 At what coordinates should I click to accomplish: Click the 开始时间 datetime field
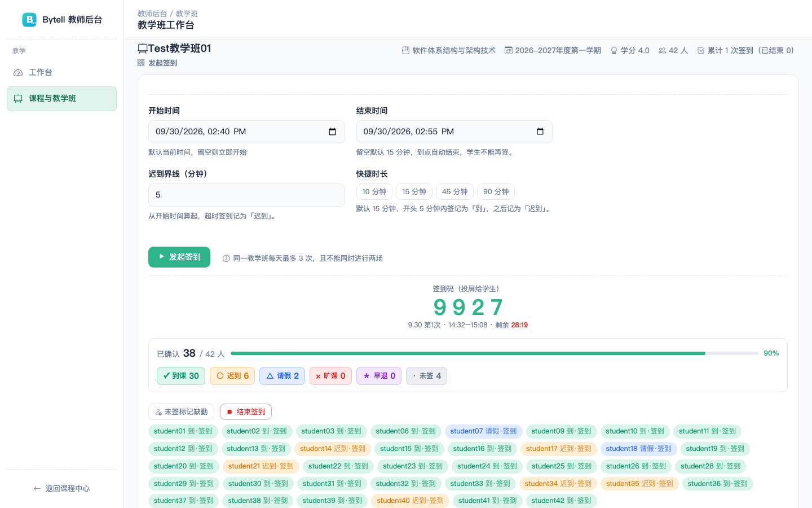(246, 132)
